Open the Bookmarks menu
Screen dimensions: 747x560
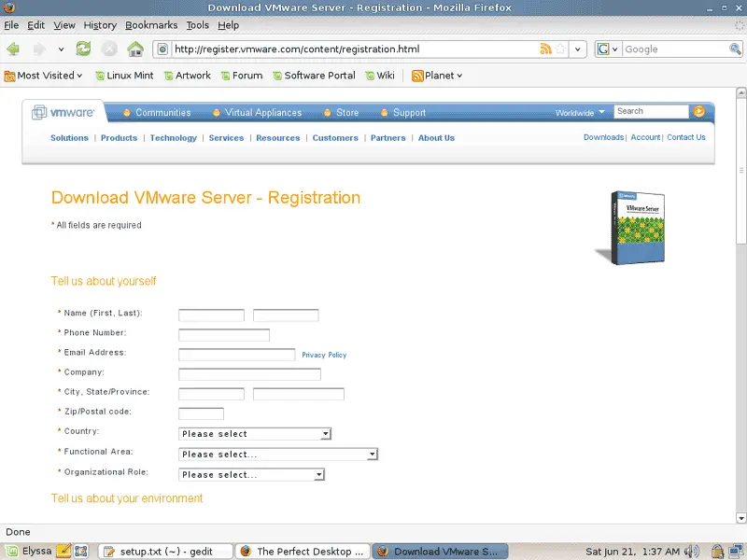[x=151, y=25]
